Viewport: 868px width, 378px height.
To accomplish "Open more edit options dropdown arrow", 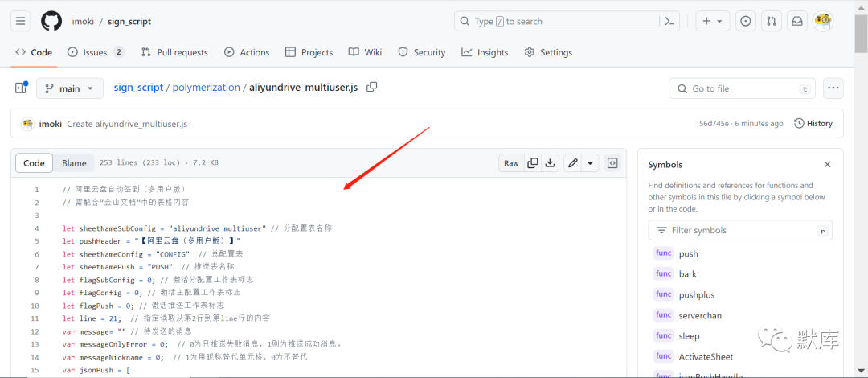I will 590,163.
